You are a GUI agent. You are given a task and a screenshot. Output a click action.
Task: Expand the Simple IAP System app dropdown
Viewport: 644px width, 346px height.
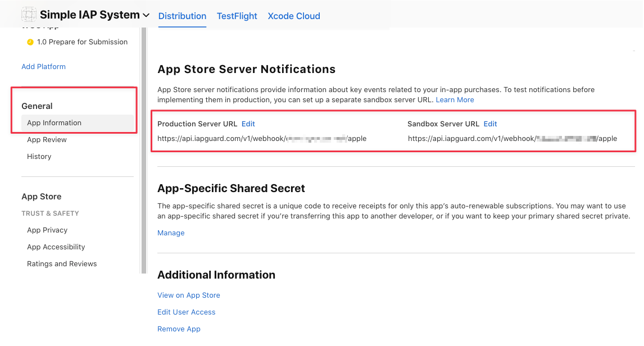[x=147, y=16]
